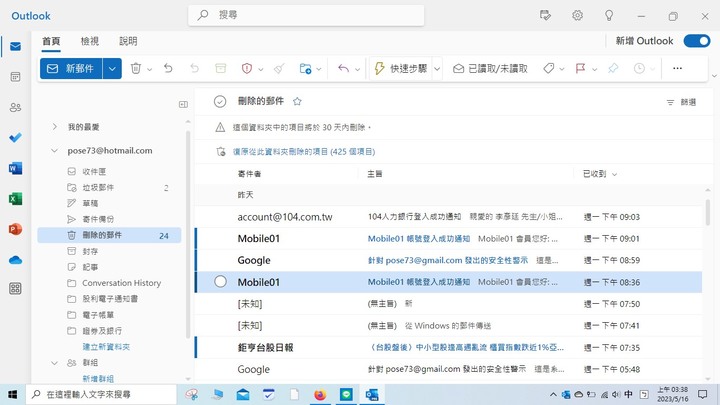
Task: Open the People contacts icon
Action: [x=15, y=107]
